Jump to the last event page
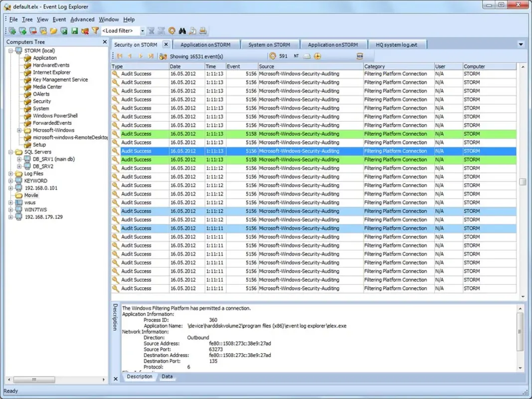532x399 pixels. (x=150, y=56)
